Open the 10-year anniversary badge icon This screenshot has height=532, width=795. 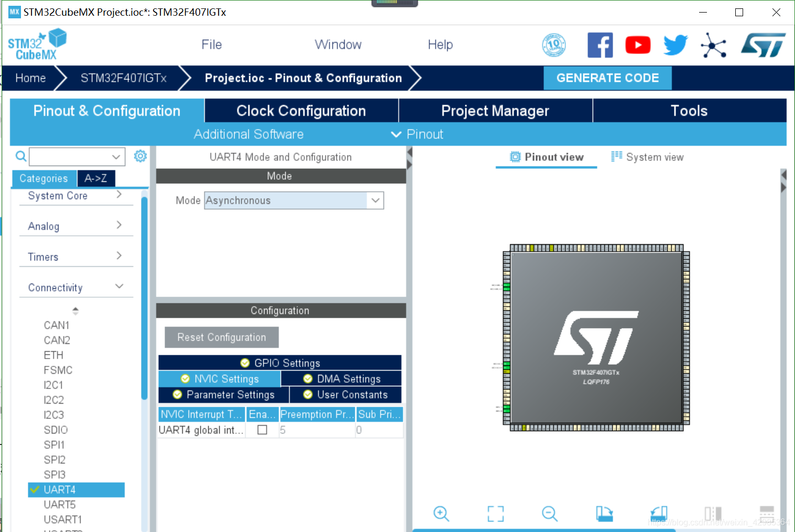[x=554, y=45]
